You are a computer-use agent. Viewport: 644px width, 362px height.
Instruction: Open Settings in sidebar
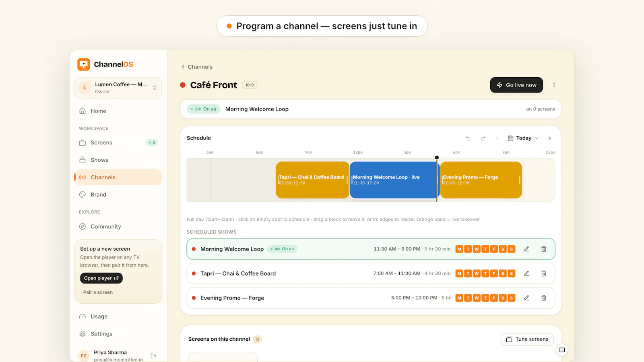[x=118, y=334]
